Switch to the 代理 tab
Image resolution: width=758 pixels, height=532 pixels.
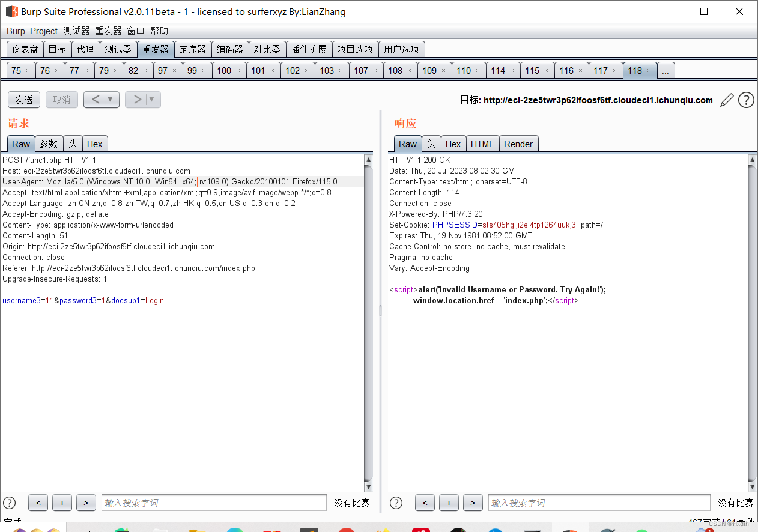85,49
